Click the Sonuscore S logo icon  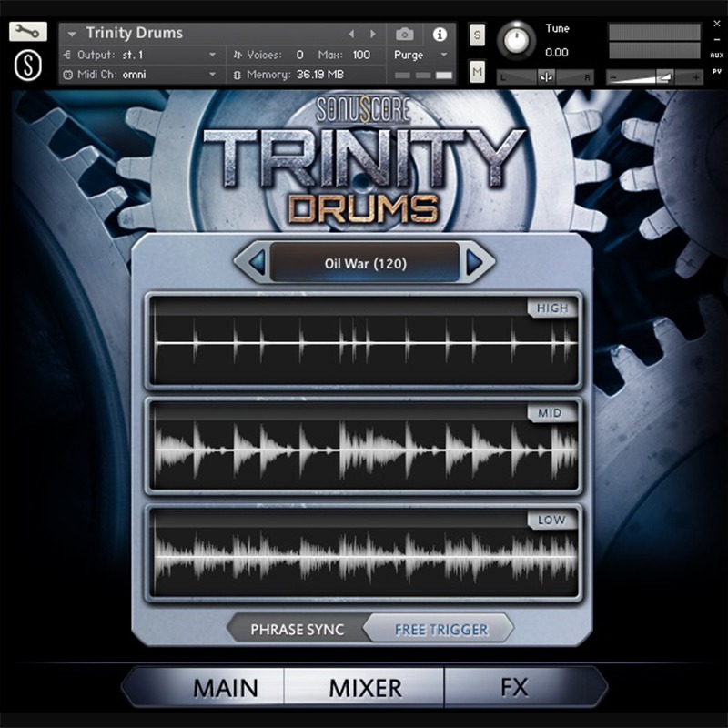[28, 66]
